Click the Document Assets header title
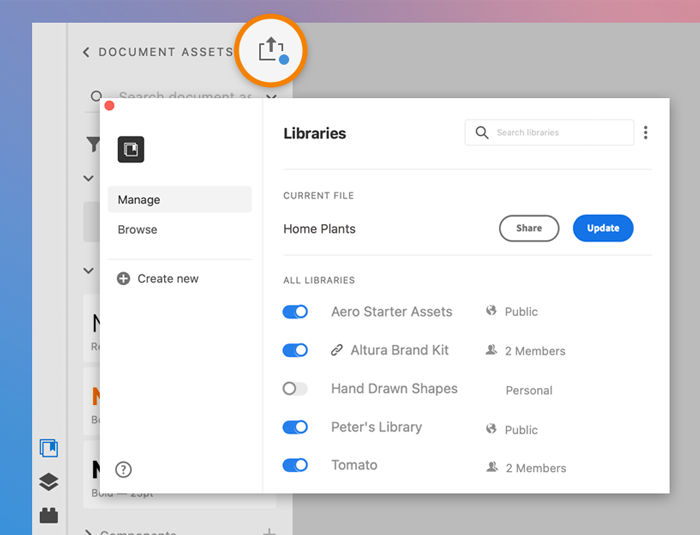Screen dimensions: 700x535 pos(166,52)
